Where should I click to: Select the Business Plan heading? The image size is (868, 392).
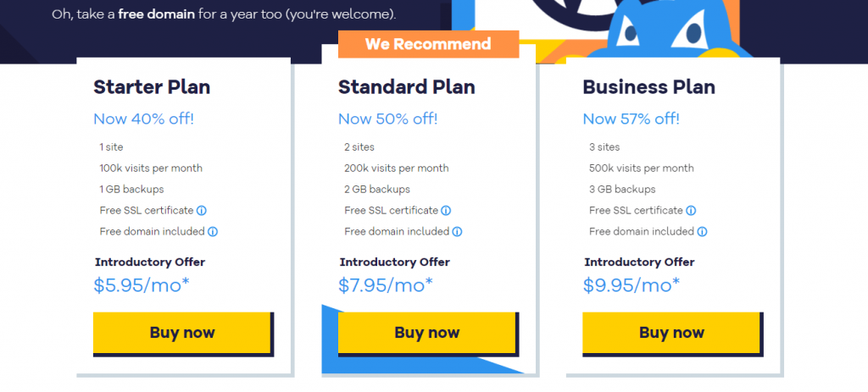(x=648, y=87)
